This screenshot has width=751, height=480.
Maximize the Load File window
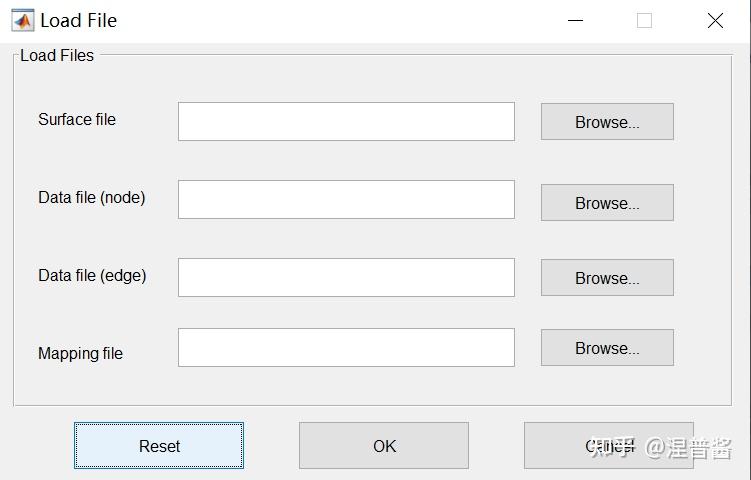644,20
